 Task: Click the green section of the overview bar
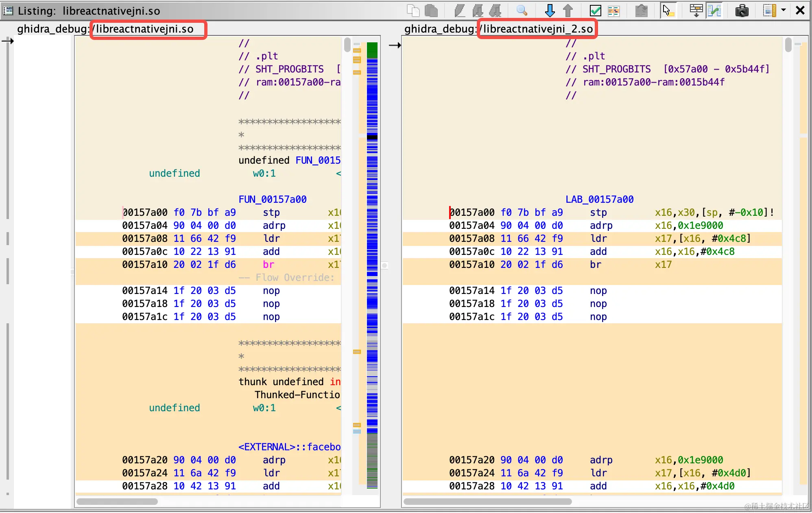(x=372, y=50)
